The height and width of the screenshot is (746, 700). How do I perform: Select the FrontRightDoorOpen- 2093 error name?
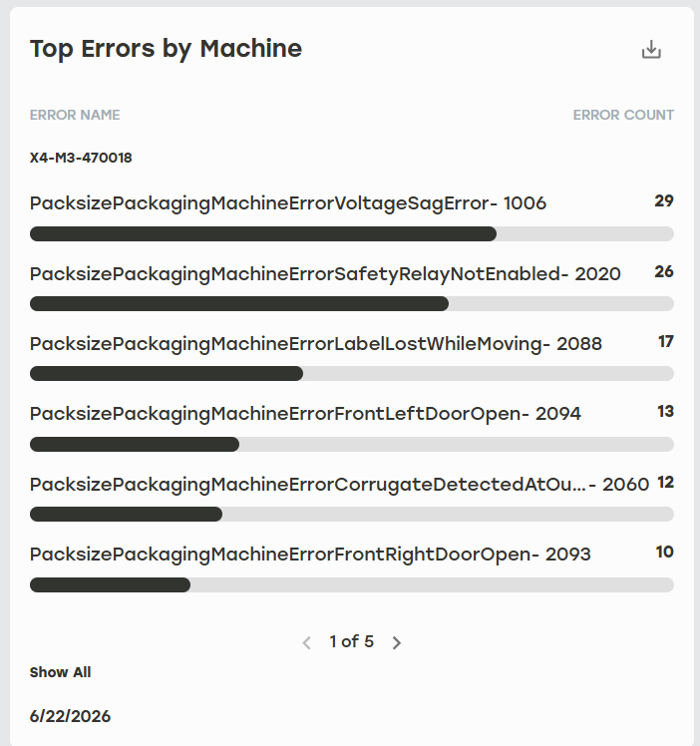[x=310, y=555]
